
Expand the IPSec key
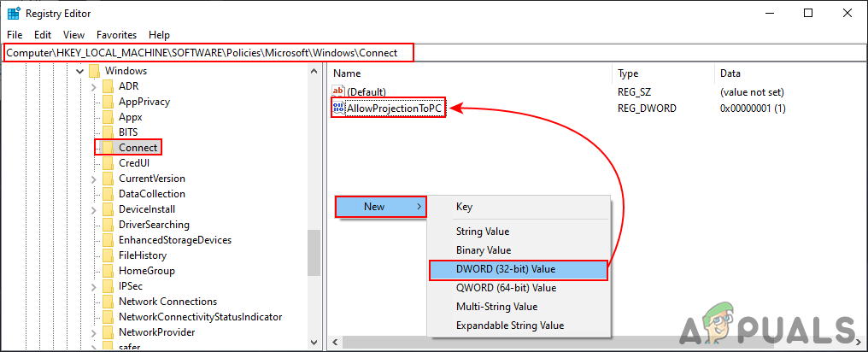point(94,287)
